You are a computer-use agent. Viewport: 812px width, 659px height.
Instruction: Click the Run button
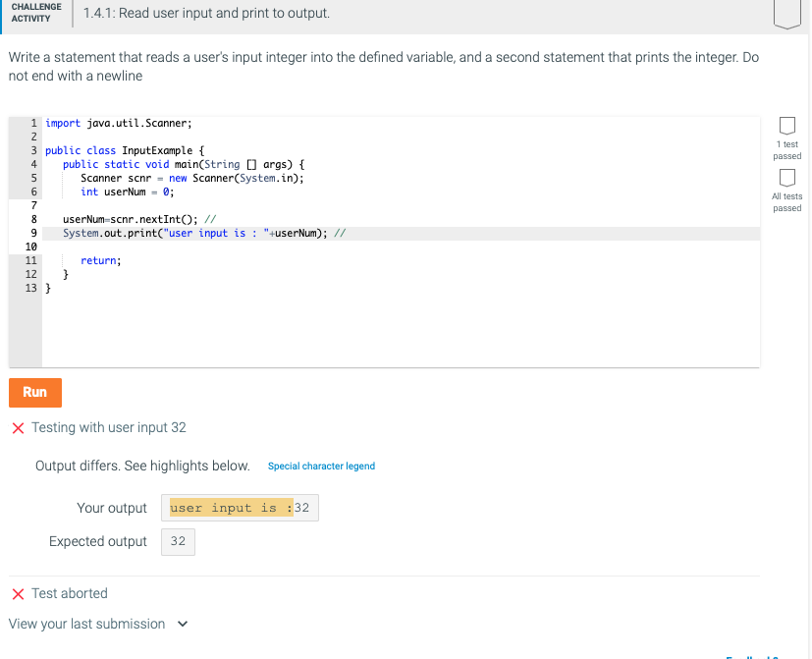pyautogui.click(x=34, y=392)
